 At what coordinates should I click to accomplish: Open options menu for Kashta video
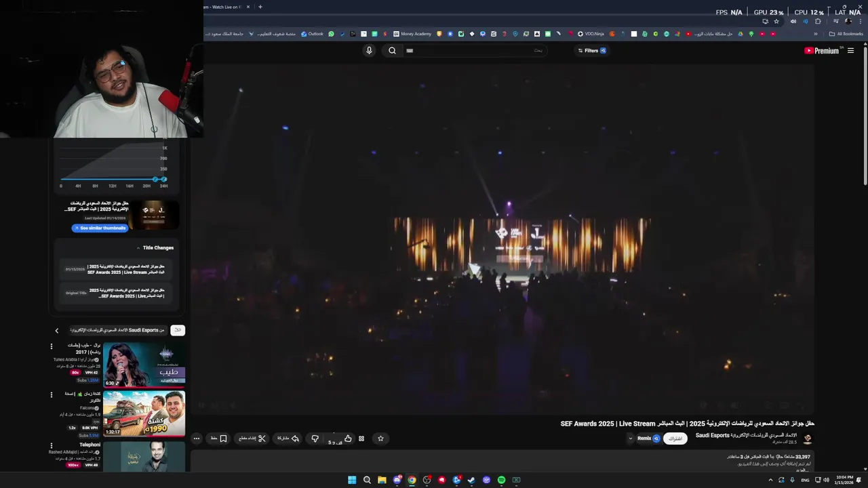click(x=51, y=394)
